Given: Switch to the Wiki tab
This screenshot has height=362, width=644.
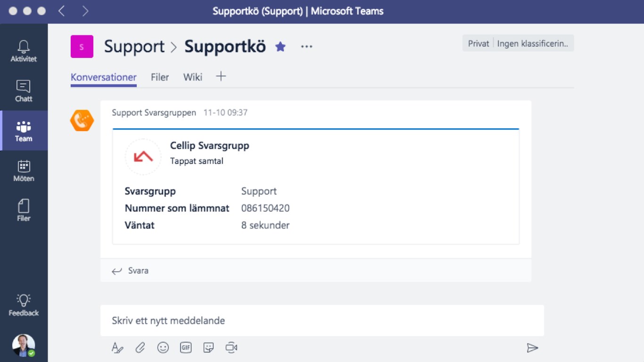Looking at the screenshot, I should [193, 77].
